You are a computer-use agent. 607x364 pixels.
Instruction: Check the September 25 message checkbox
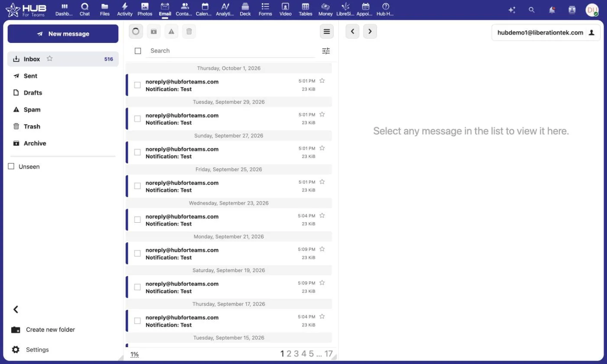(x=137, y=186)
